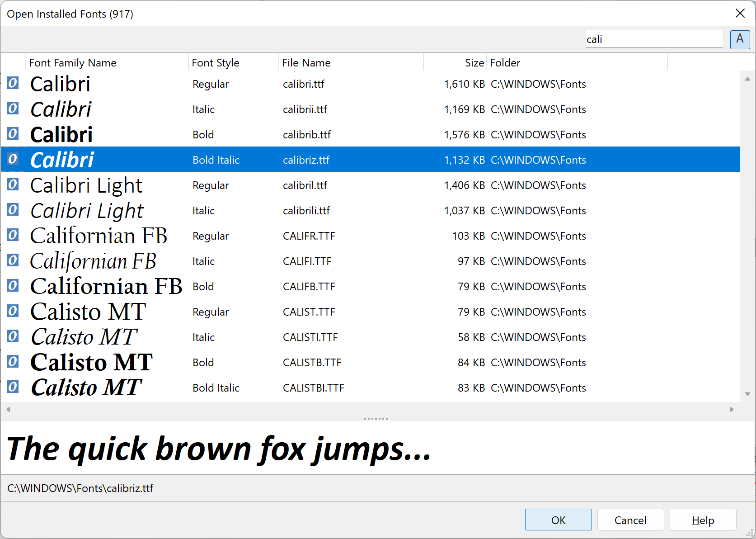Sort by the Folder column header
The height and width of the screenshot is (539, 756).
tap(577, 63)
